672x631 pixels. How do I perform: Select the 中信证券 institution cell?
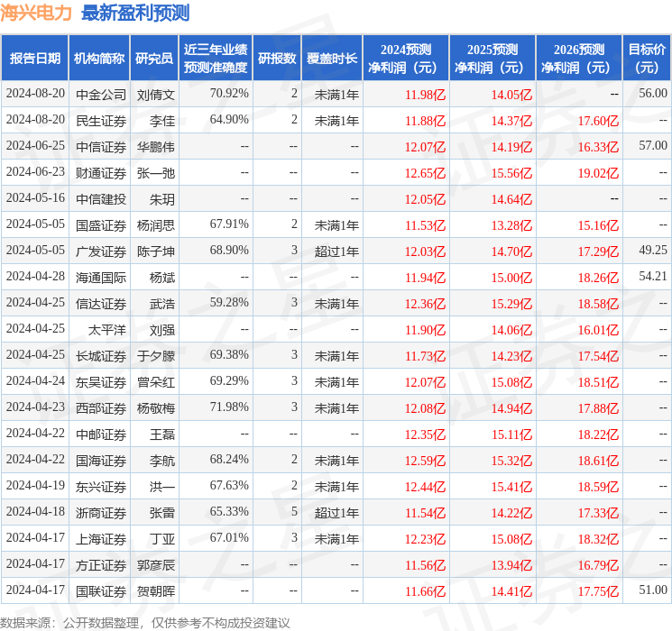(x=101, y=147)
